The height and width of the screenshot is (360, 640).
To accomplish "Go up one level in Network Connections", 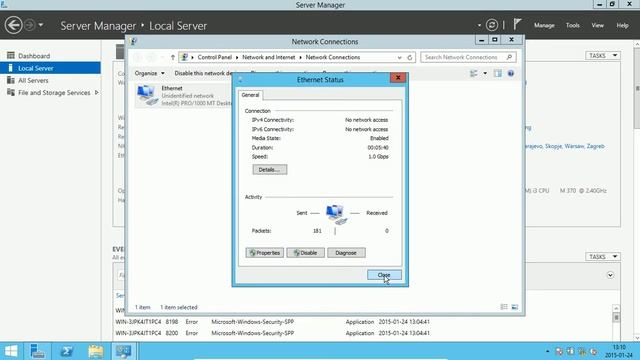I will pyautogui.click(x=173, y=58).
